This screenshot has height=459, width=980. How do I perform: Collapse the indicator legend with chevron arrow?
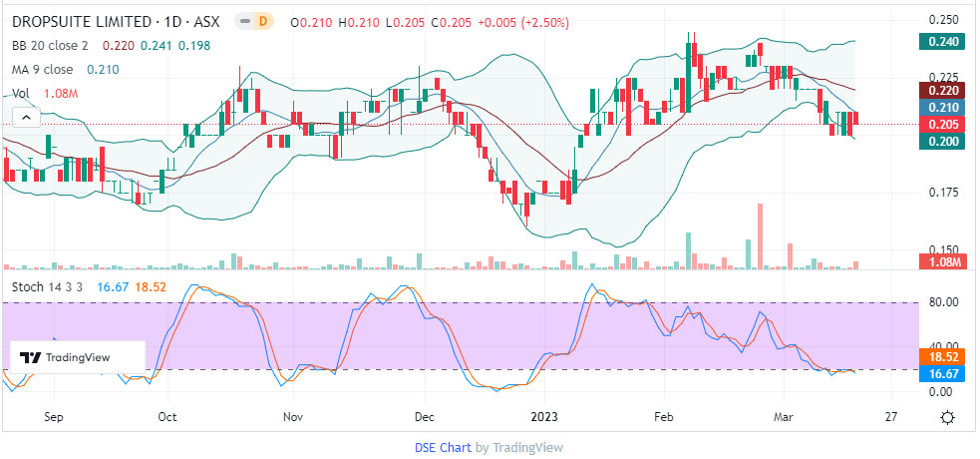click(x=26, y=117)
